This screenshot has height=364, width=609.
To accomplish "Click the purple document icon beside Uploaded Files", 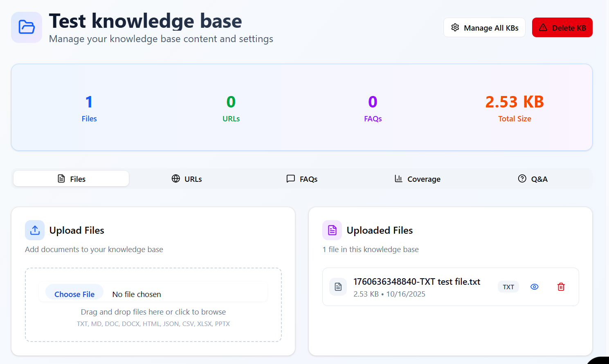I will (x=332, y=230).
